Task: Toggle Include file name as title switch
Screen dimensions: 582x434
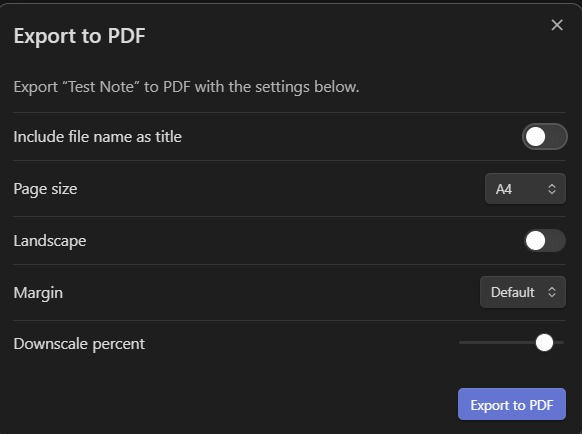Action: pos(545,137)
